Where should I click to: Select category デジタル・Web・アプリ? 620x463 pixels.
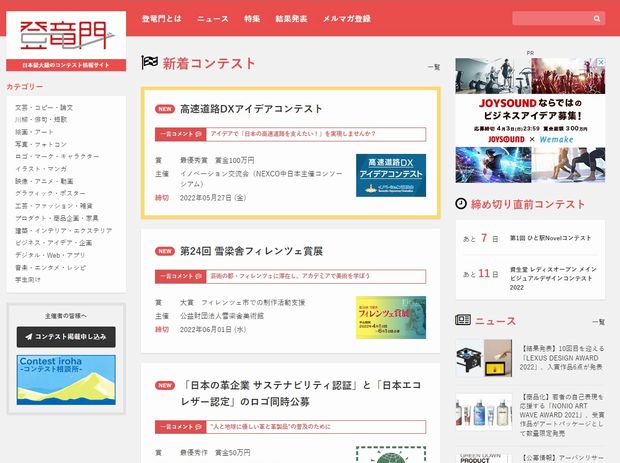pos(50,255)
